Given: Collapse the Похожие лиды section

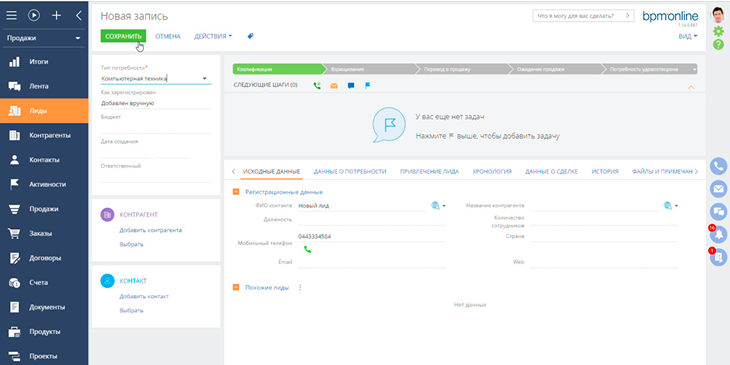Looking at the screenshot, I should 236,287.
